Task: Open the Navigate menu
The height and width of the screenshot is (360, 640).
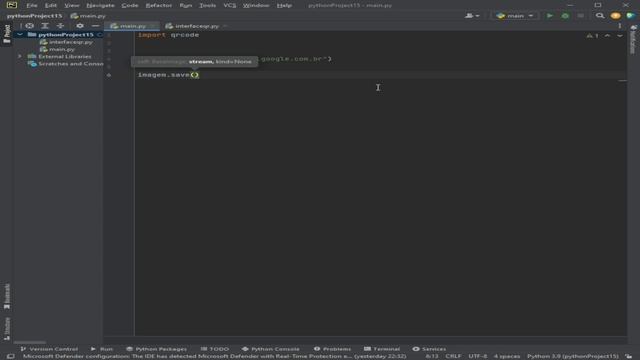Action: coord(100,5)
